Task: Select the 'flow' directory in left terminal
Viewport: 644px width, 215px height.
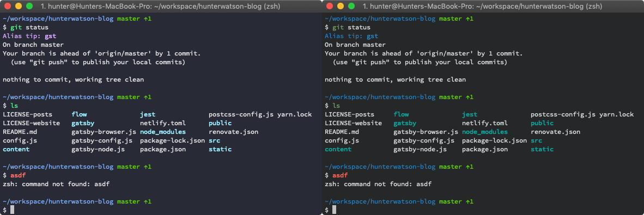Action: click(x=79, y=114)
